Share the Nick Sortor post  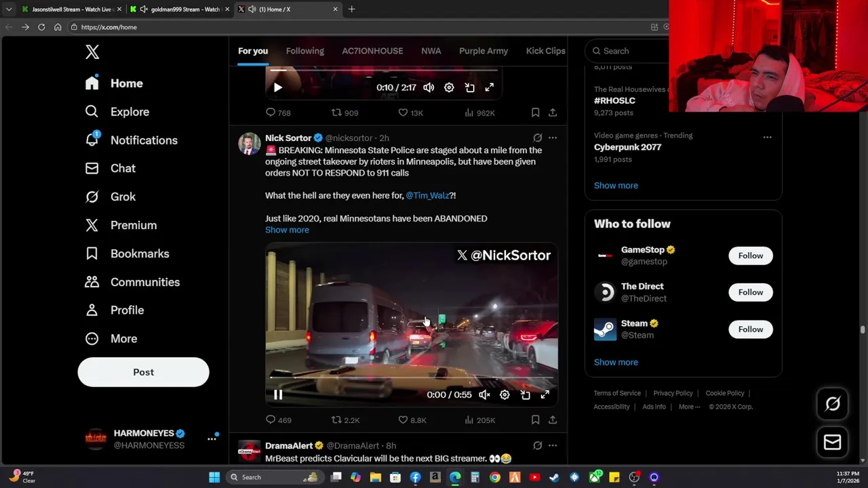point(553,420)
